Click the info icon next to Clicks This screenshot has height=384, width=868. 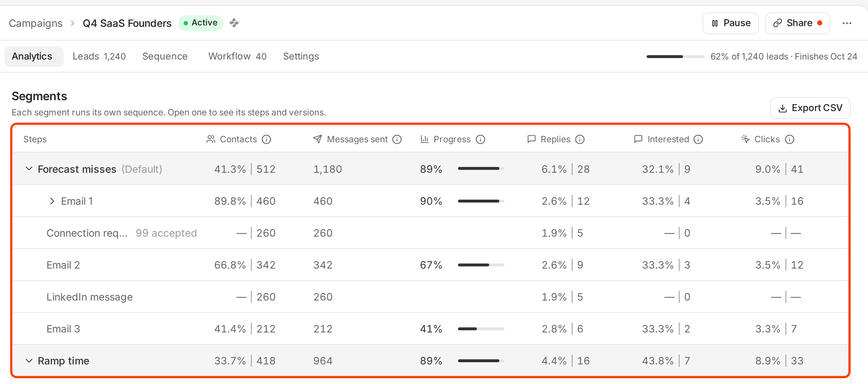790,139
